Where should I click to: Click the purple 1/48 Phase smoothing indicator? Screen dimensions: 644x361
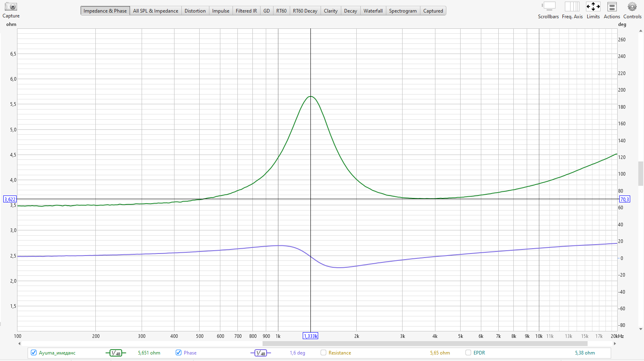(261, 353)
